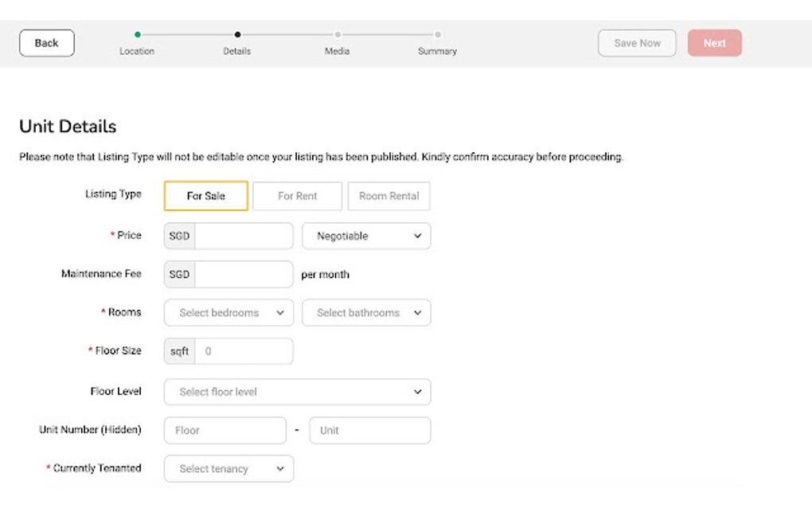Viewport: 812px width, 508px height.
Task: Click the Next button to proceed
Action: pos(714,42)
